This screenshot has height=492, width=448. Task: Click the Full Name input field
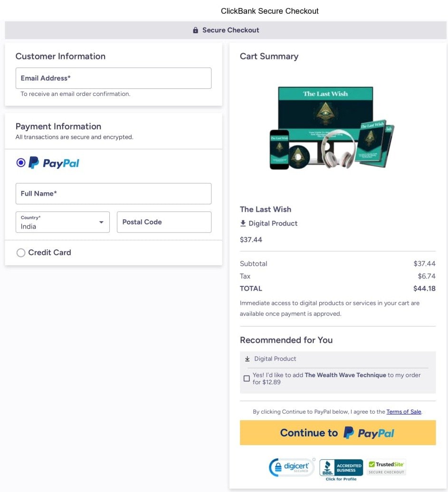tap(113, 193)
